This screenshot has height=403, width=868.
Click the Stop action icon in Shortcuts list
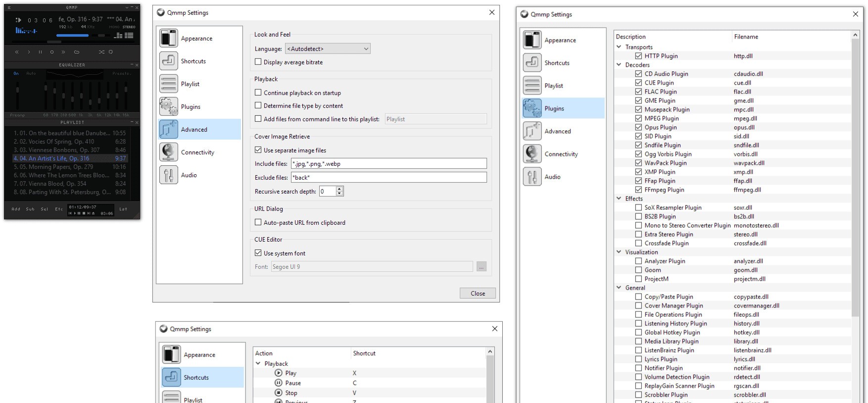[x=279, y=393]
